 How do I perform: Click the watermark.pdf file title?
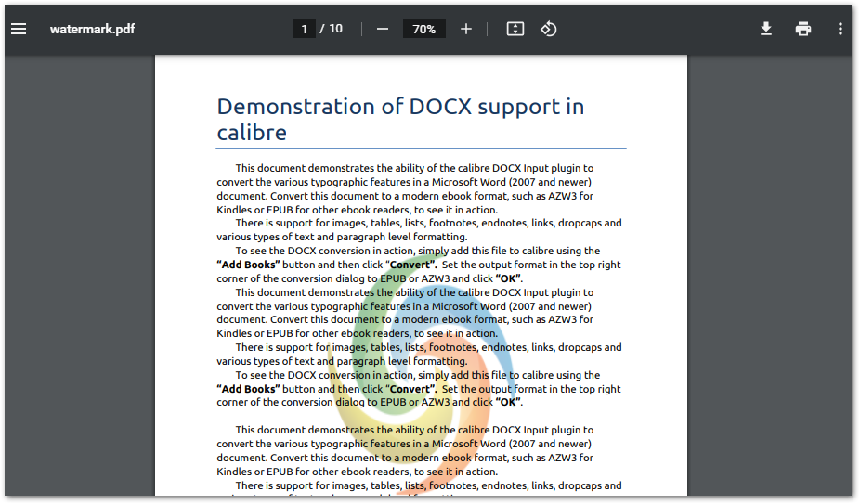[92, 29]
